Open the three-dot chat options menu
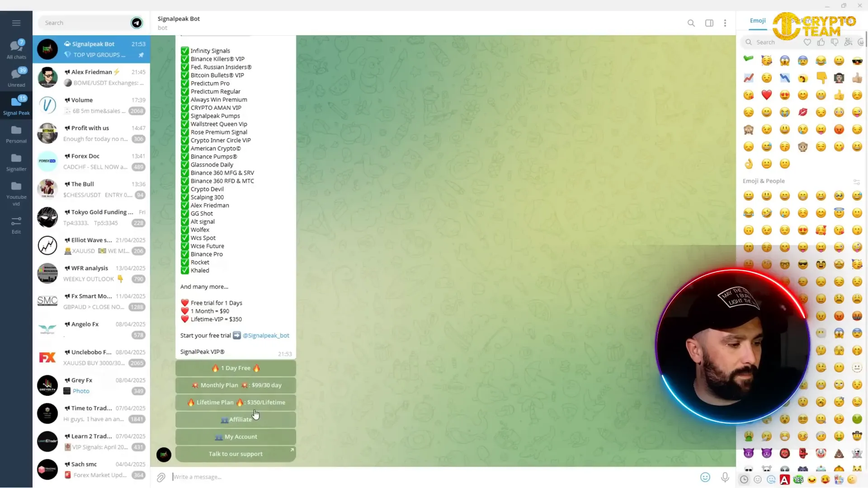This screenshot has width=868, height=488. [x=725, y=23]
